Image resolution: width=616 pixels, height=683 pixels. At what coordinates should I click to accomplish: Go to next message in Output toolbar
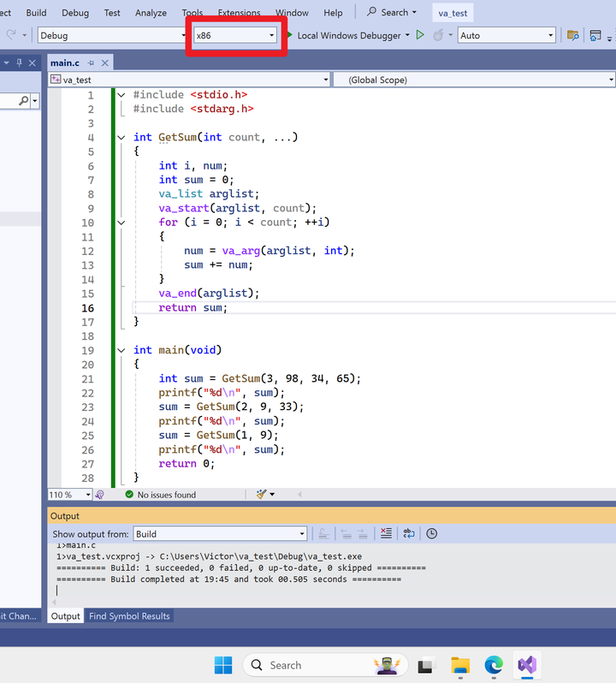click(363, 533)
